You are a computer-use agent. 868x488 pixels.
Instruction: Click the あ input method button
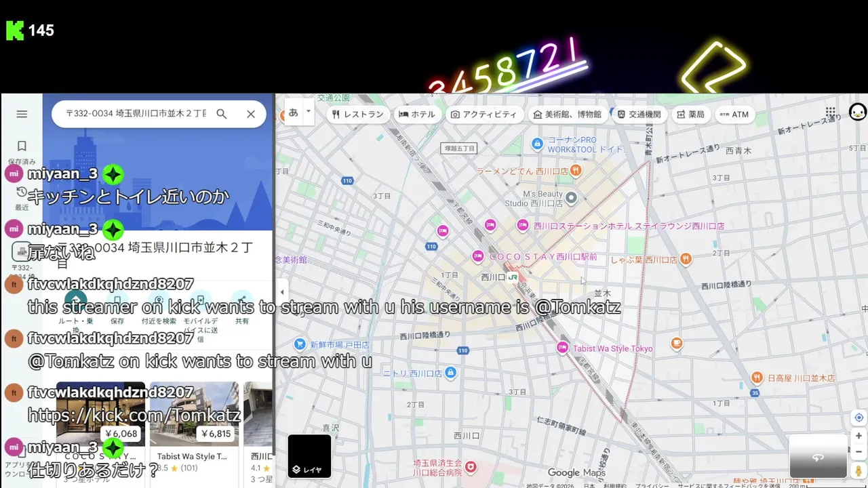tap(294, 113)
